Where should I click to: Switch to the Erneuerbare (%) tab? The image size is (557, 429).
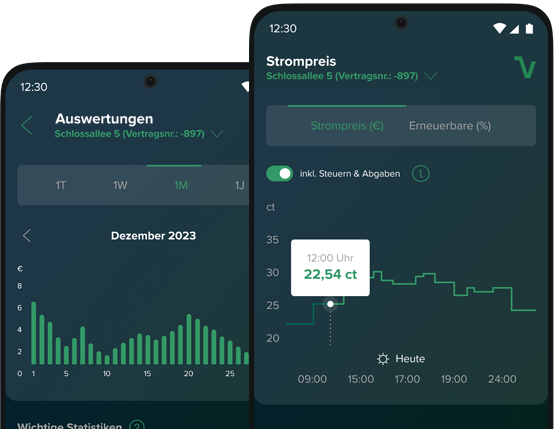(x=450, y=126)
